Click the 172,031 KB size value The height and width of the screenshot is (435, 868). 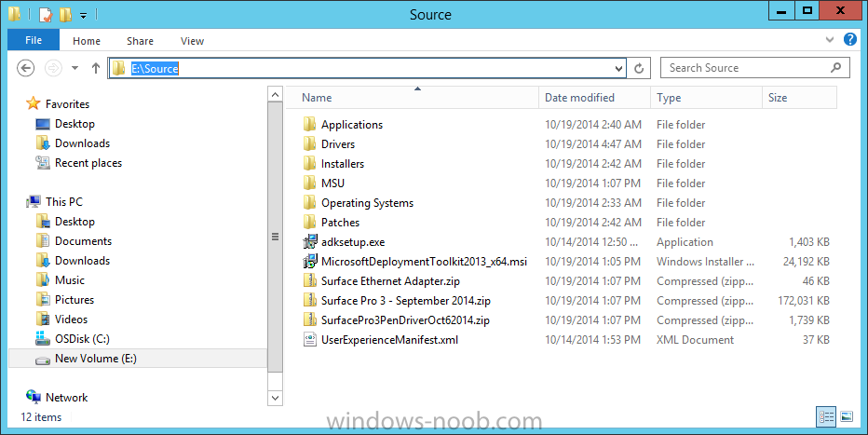[803, 301]
